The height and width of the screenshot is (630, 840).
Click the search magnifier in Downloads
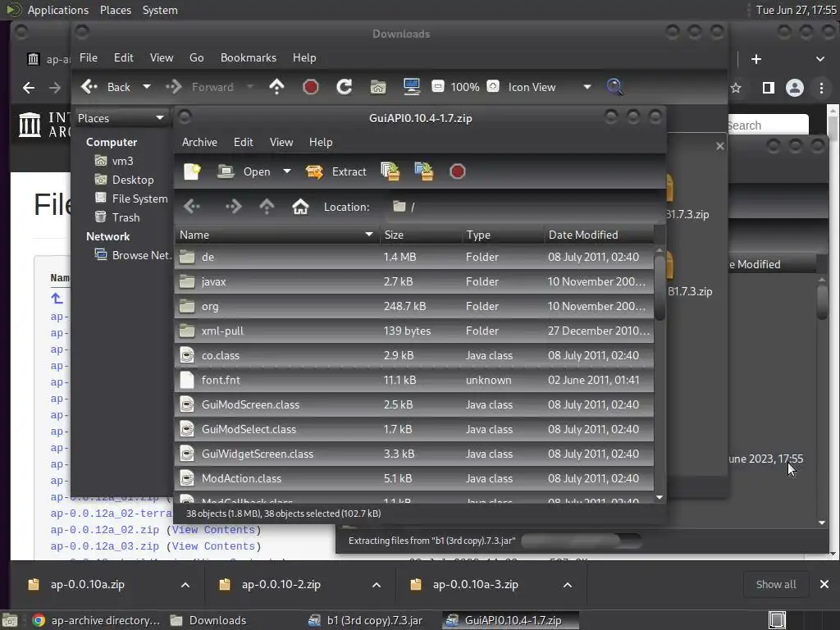tap(614, 87)
